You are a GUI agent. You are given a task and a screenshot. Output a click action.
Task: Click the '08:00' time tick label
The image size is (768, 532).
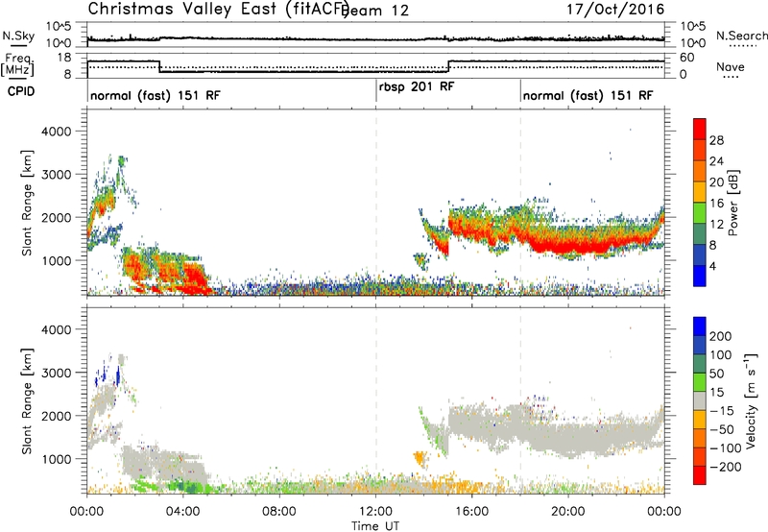[x=279, y=512]
